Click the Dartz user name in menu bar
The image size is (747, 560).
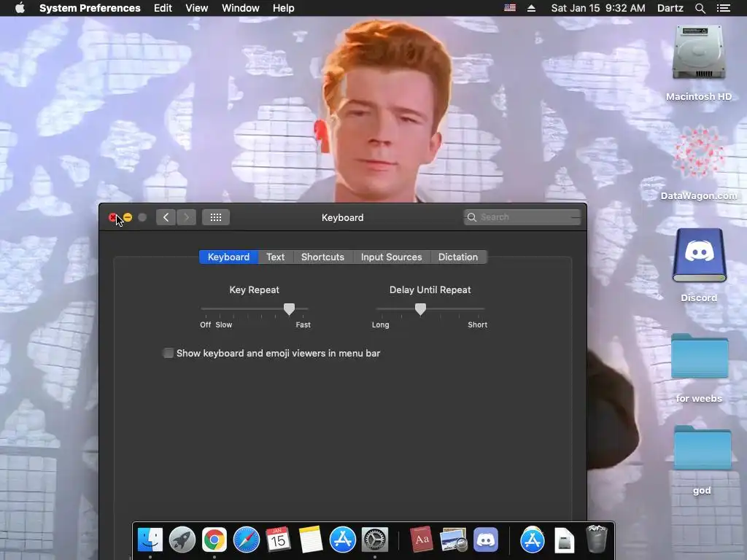coord(670,8)
